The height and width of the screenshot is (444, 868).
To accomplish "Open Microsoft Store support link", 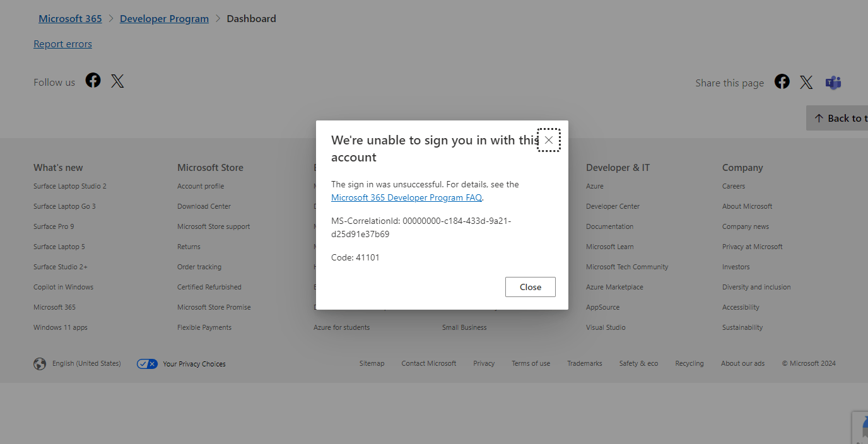I will point(214,226).
